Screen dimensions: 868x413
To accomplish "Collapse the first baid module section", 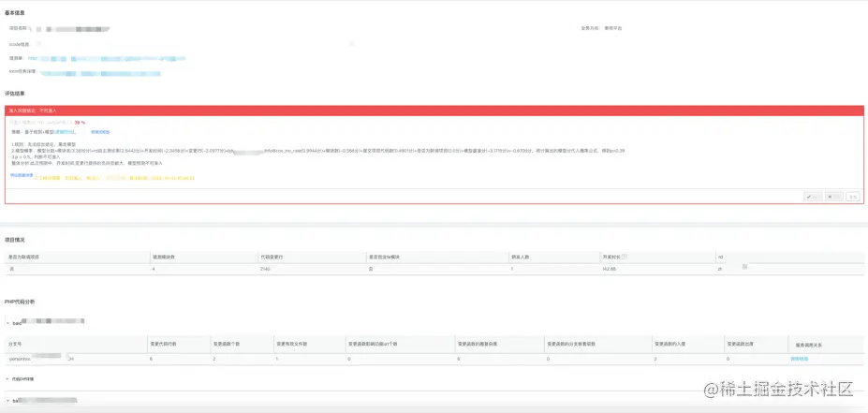I will [x=7, y=322].
